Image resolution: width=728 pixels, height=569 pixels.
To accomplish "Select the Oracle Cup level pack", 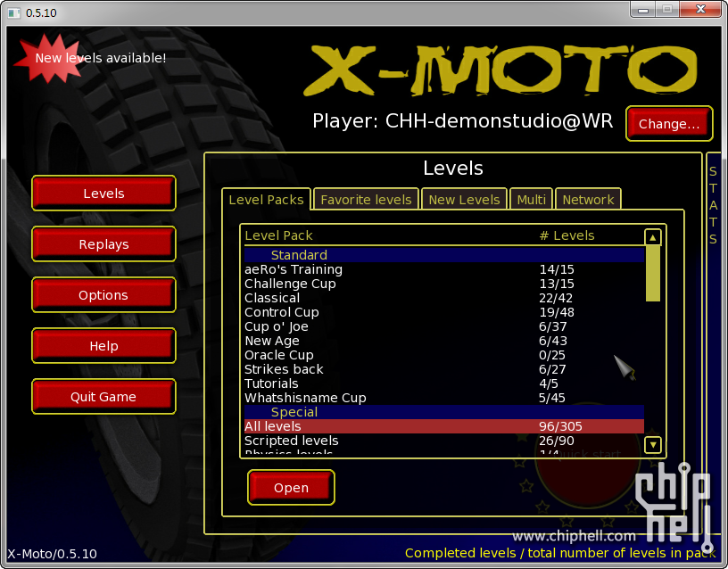I will pyautogui.click(x=444, y=355).
